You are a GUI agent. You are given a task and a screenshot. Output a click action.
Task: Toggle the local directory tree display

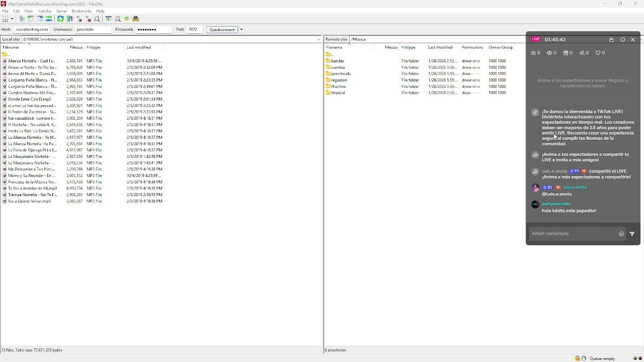pyautogui.click(x=31, y=19)
